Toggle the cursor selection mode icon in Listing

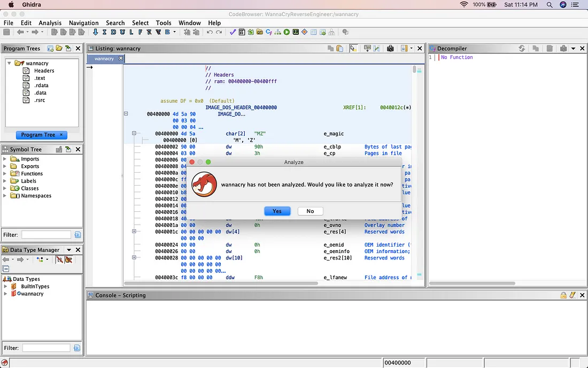tap(353, 49)
